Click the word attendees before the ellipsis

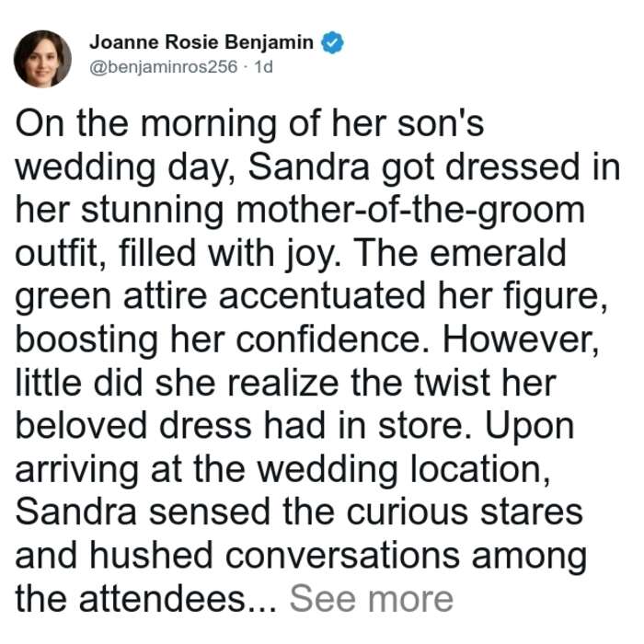[x=161, y=599]
